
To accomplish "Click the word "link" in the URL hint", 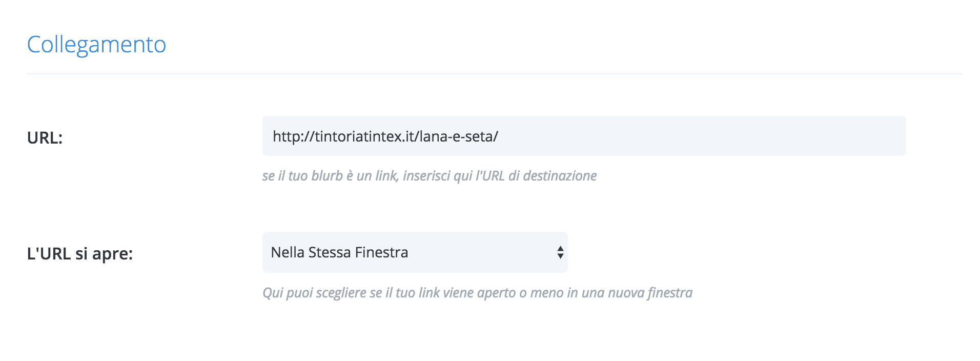I will [x=386, y=176].
